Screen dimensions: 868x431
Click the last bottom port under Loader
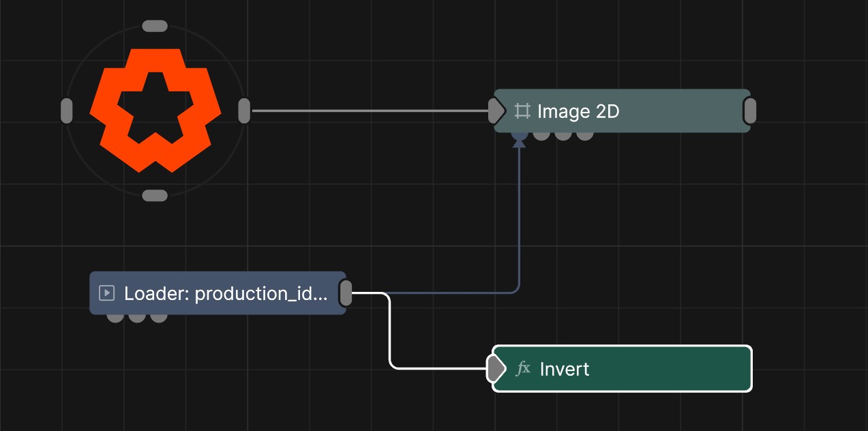[159, 318]
